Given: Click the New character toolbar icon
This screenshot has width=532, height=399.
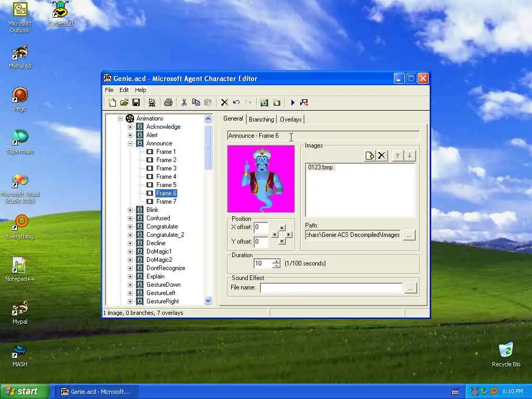Looking at the screenshot, I should 112,102.
